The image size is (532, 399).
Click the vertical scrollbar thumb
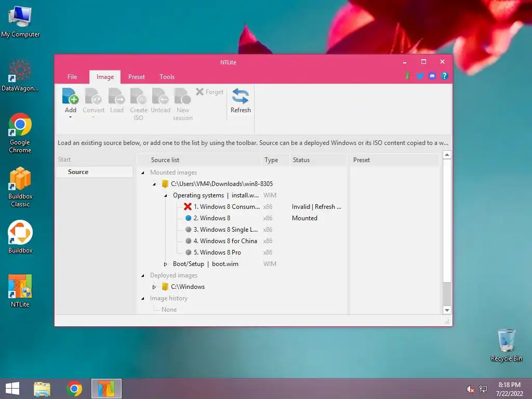pos(447,220)
